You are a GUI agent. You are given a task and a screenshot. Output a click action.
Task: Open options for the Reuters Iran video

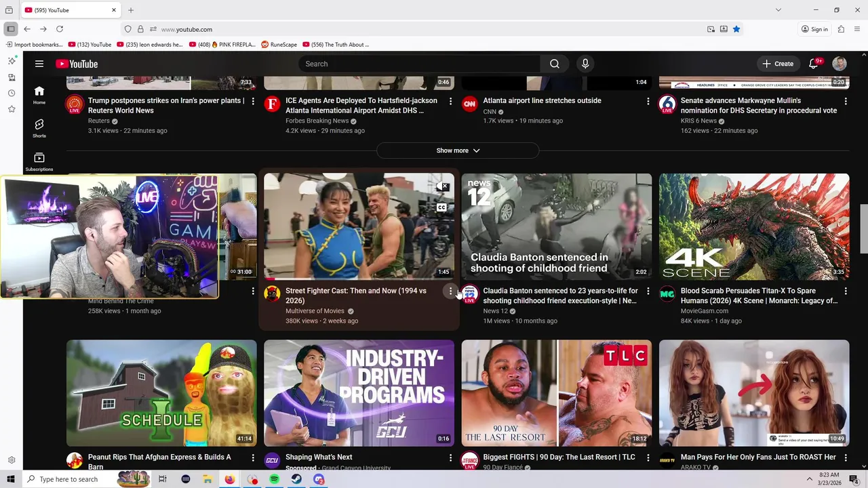click(x=253, y=101)
